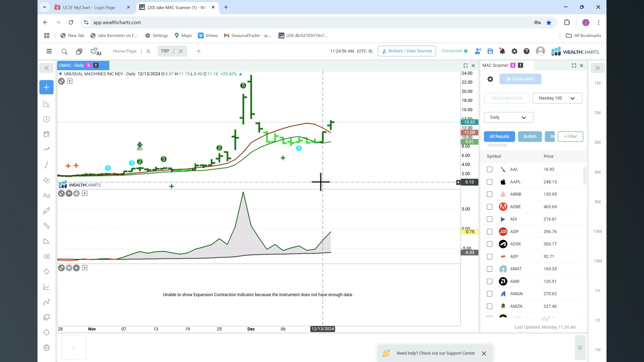Click the Add to Watchlist button
Screen dimensions: 644x362
point(506,98)
